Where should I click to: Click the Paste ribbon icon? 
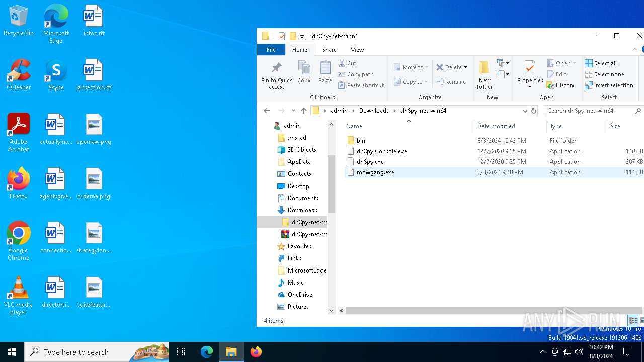click(325, 72)
